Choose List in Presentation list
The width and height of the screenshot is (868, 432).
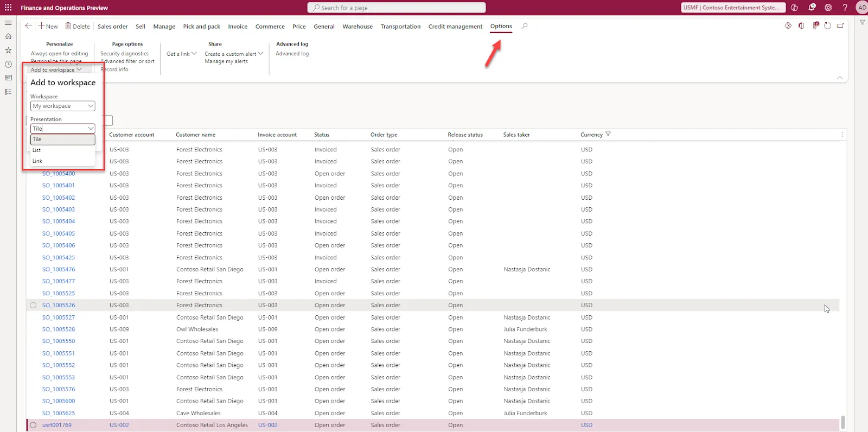[x=63, y=150]
